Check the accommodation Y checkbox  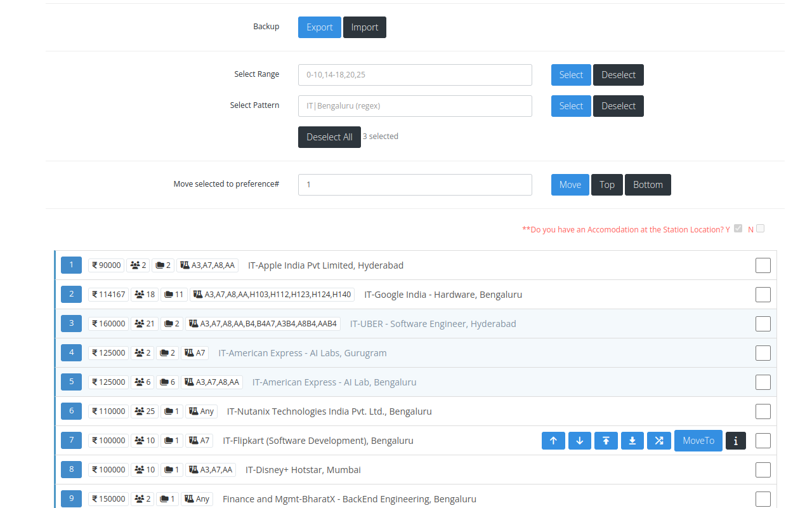[738, 229]
